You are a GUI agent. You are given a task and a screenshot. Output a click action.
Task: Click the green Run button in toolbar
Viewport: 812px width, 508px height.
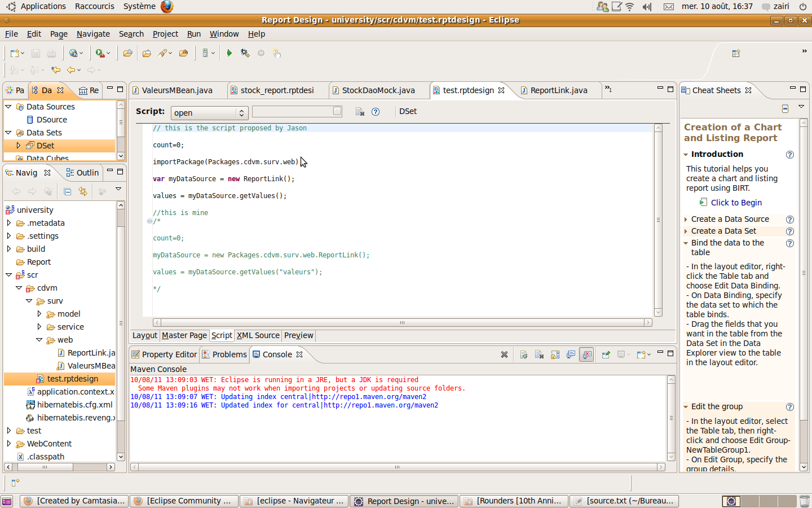(229, 53)
